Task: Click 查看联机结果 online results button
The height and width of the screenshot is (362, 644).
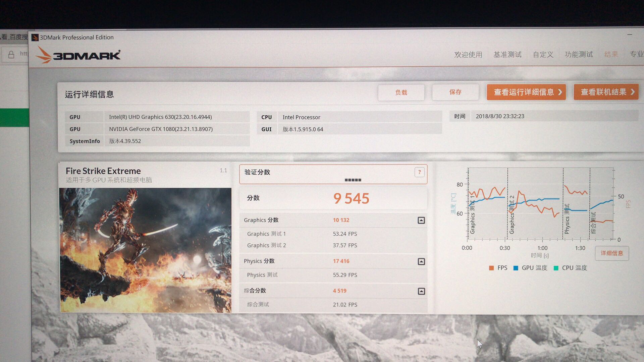Action: [x=606, y=92]
